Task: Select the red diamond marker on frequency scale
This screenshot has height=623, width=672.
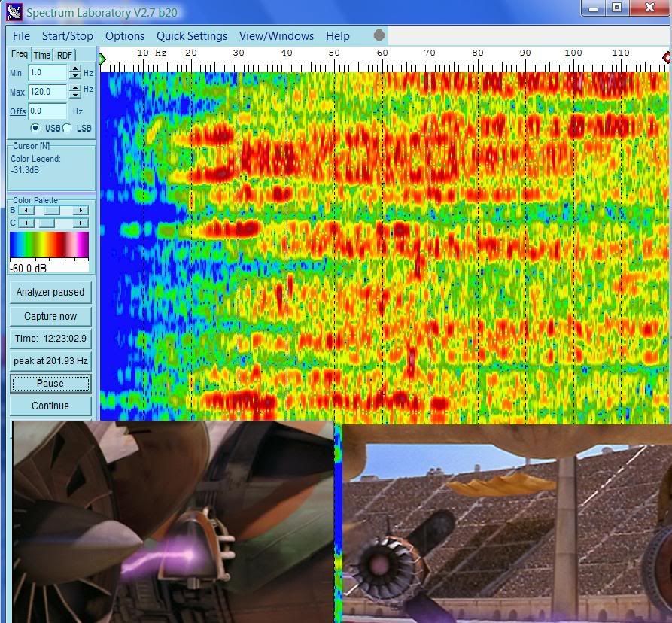Action: click(667, 57)
